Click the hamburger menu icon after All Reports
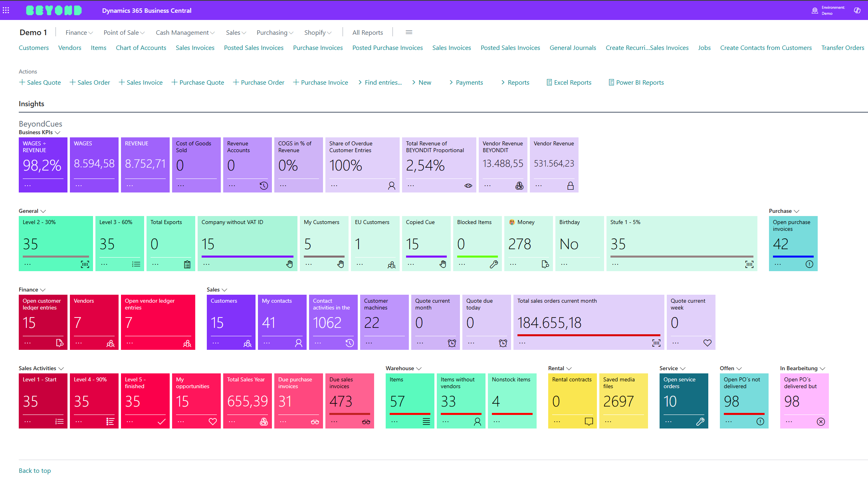 pyautogui.click(x=409, y=32)
